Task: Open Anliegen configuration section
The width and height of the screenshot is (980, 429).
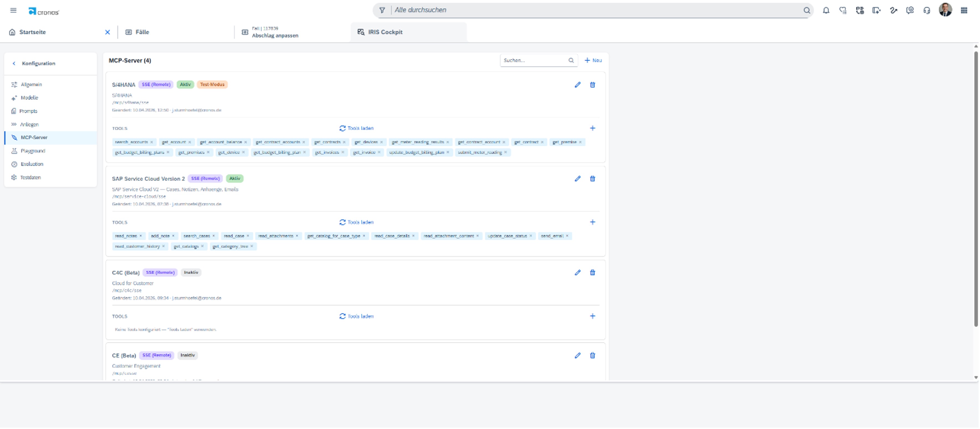Action: click(50, 124)
